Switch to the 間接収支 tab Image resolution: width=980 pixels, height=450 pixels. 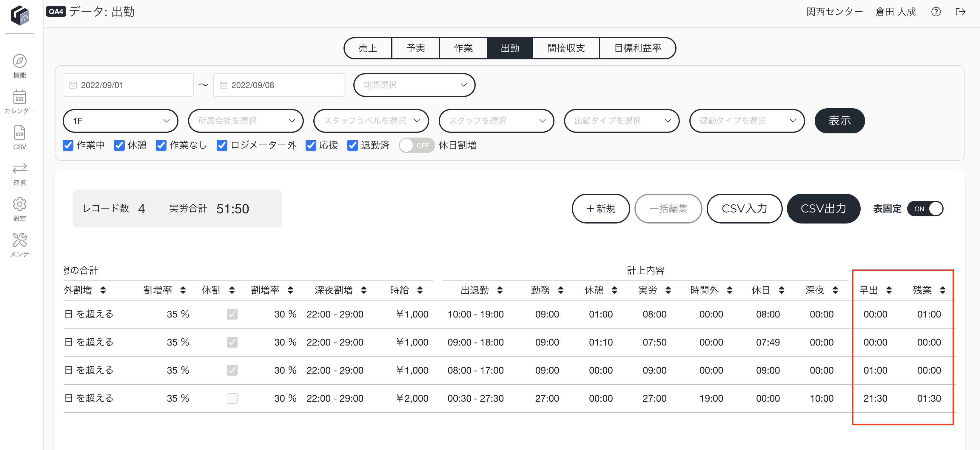click(566, 48)
